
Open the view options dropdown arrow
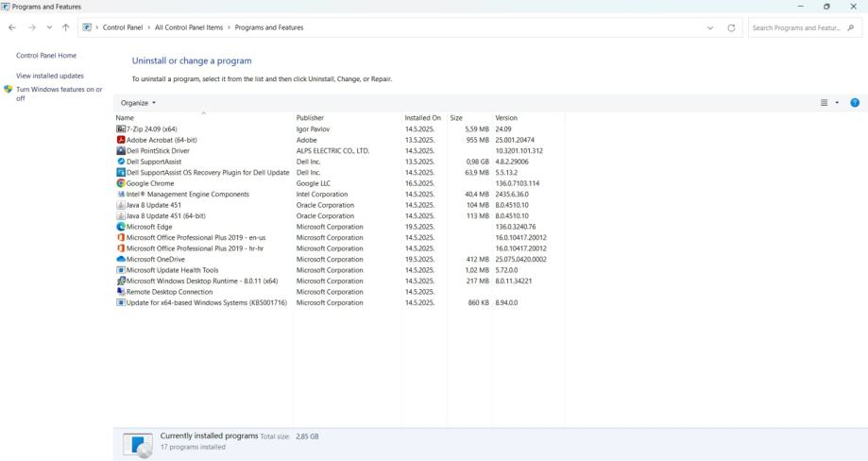(837, 102)
